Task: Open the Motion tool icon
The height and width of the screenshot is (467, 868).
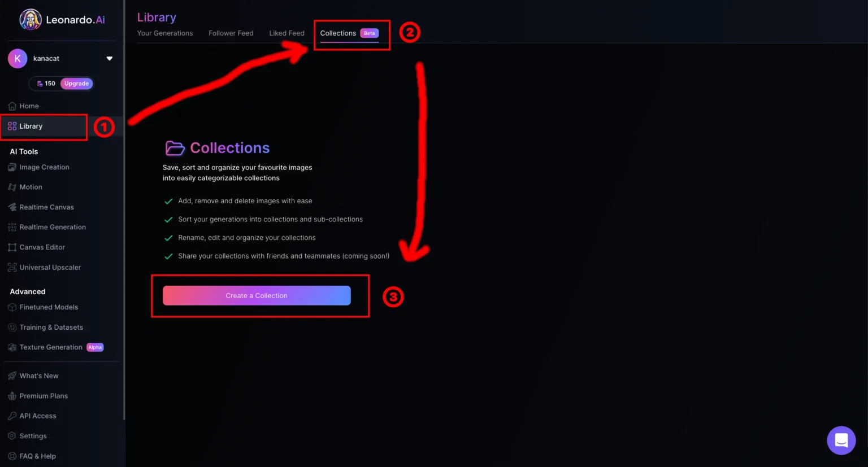Action: (x=12, y=187)
